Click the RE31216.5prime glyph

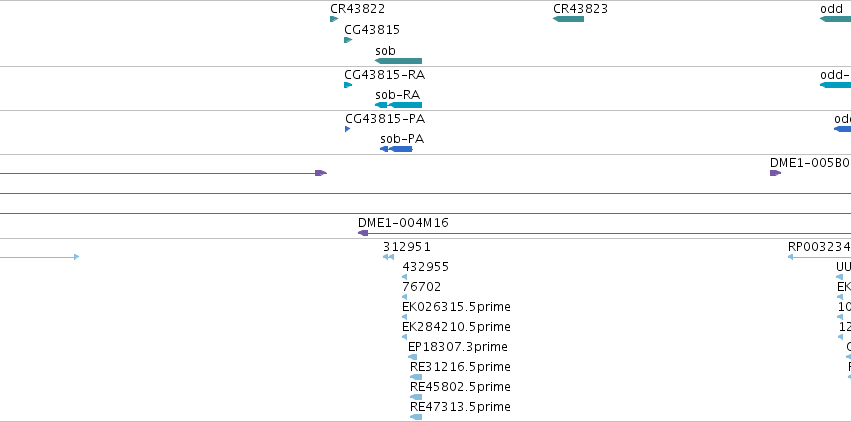[416, 377]
